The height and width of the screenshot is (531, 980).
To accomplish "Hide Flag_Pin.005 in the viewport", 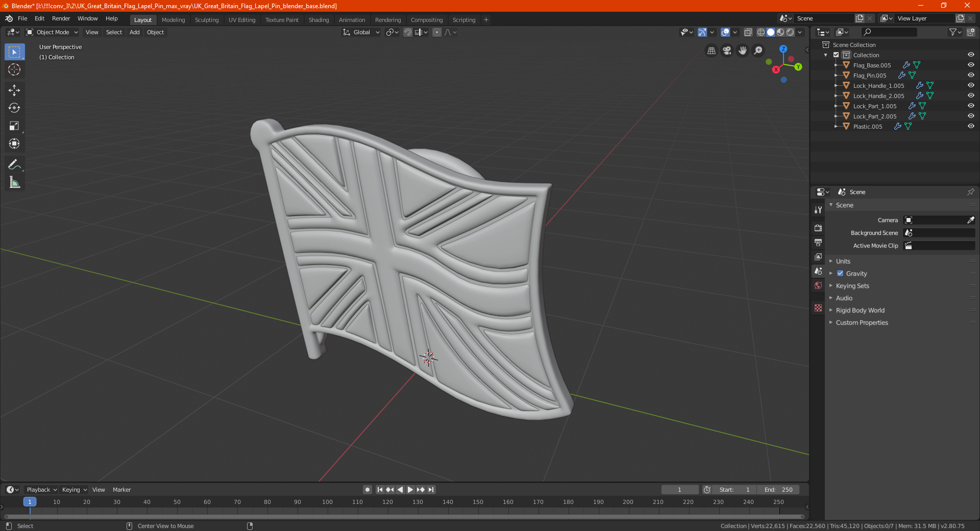I will (x=971, y=75).
